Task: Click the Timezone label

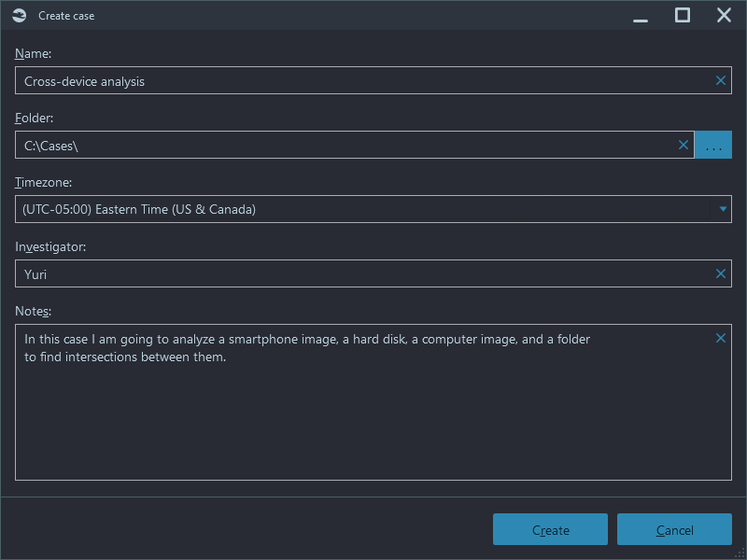Action: pos(43,182)
